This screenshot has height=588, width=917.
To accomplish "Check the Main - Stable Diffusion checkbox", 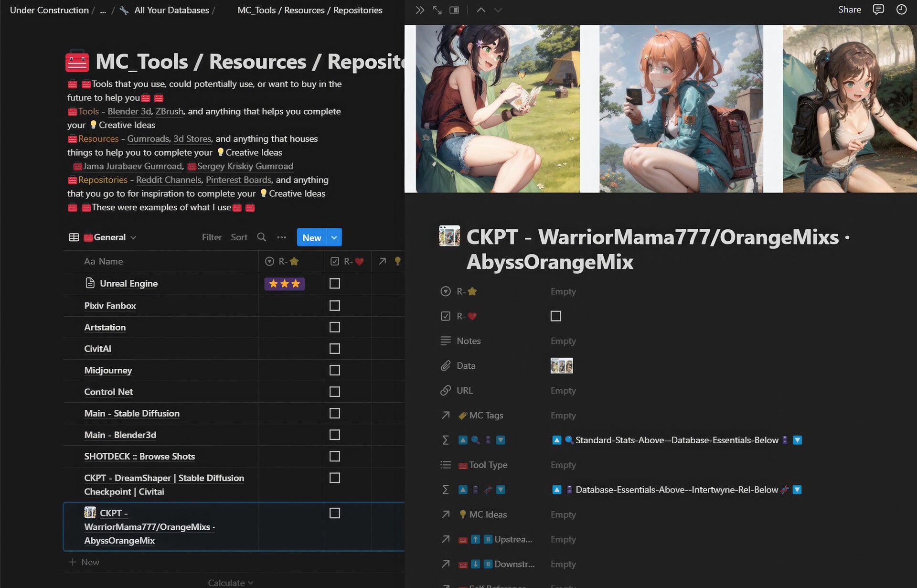I will click(x=335, y=413).
